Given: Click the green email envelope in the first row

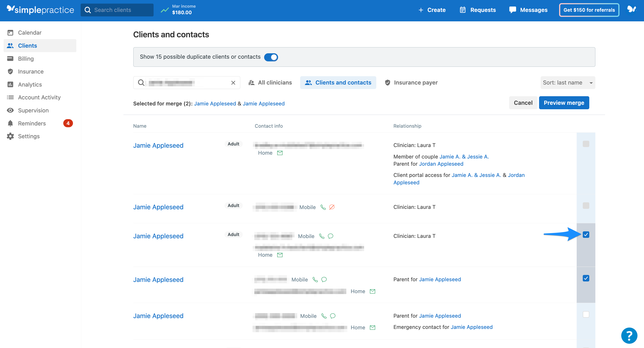Looking at the screenshot, I should 280,153.
